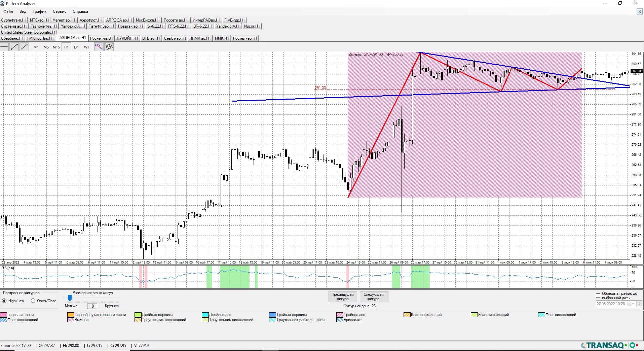The image size is (644, 351).
Task: Click the pattern size slider handle
Action: [x=70, y=298]
